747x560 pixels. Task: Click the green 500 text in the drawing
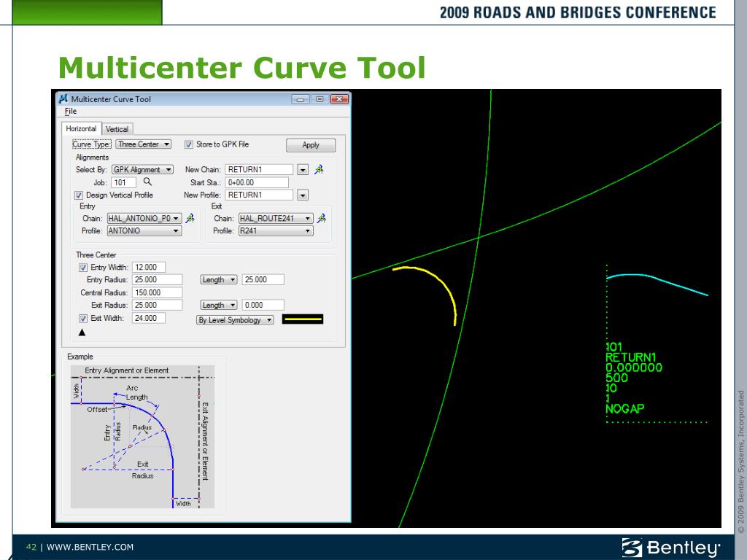point(616,378)
